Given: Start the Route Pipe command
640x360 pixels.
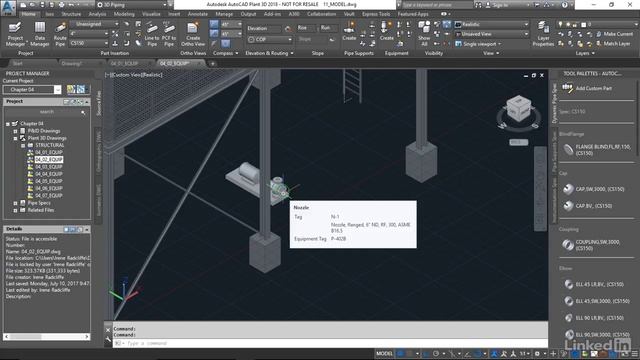Looking at the screenshot, I should point(60,34).
